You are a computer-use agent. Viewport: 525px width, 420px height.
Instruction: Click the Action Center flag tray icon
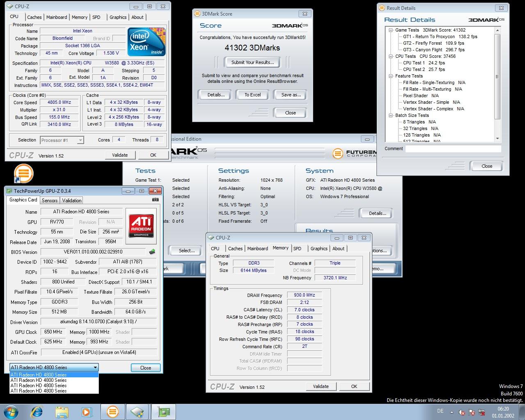(x=472, y=412)
